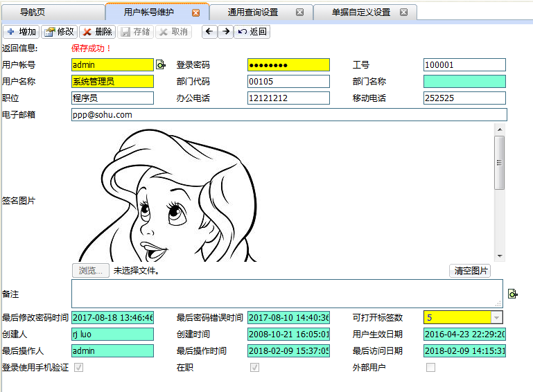The height and width of the screenshot is (392, 533).
Task: Click the 返回 (return) button
Action: coord(252,32)
